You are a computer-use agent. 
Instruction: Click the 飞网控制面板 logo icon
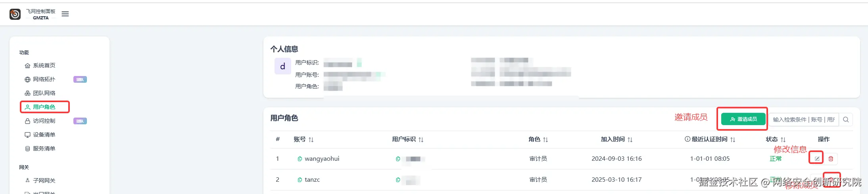(15, 14)
